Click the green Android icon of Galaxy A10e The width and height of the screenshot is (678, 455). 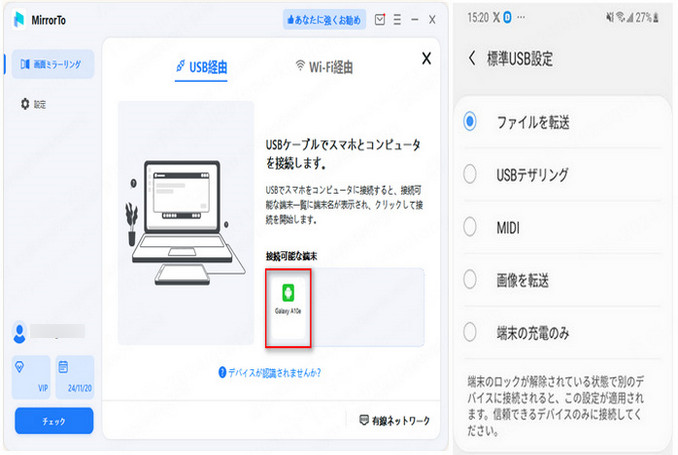point(288,293)
